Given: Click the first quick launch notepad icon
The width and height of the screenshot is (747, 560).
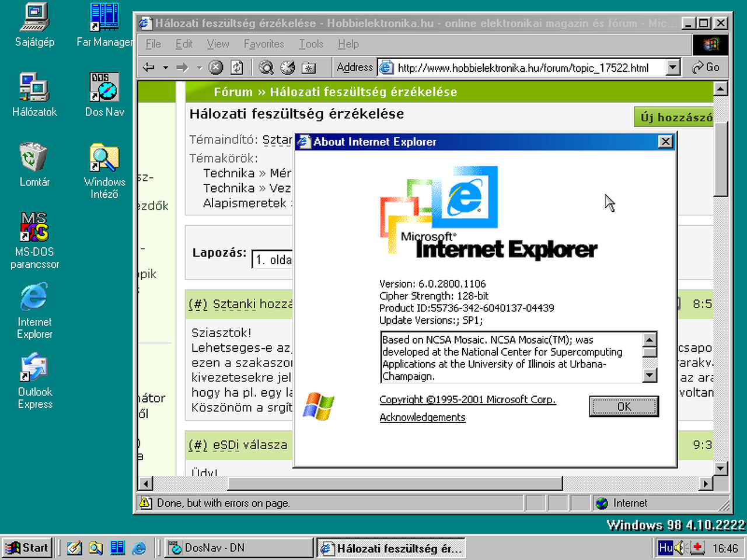Looking at the screenshot, I should point(74,548).
